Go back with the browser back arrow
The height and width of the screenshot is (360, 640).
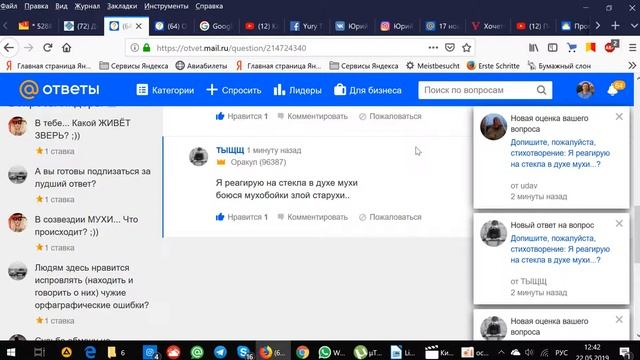click(9, 48)
